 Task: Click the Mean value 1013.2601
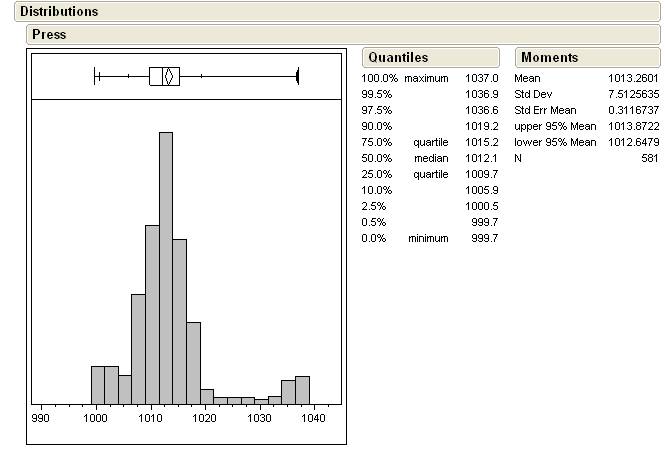point(632,78)
